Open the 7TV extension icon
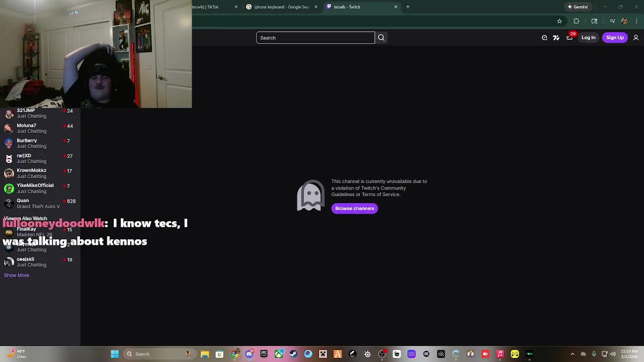Image resolution: width=644 pixels, height=362 pixels. pos(556,38)
